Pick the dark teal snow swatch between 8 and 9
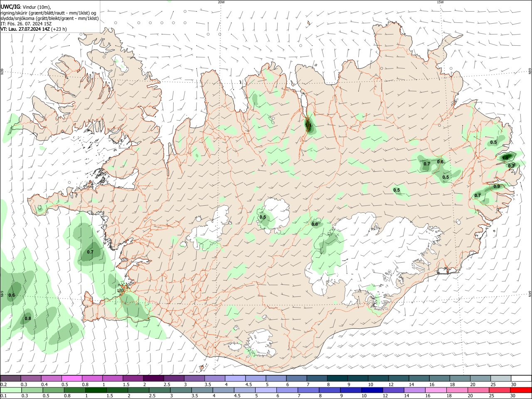The width and height of the screenshot is (532, 399). [x=337, y=379]
